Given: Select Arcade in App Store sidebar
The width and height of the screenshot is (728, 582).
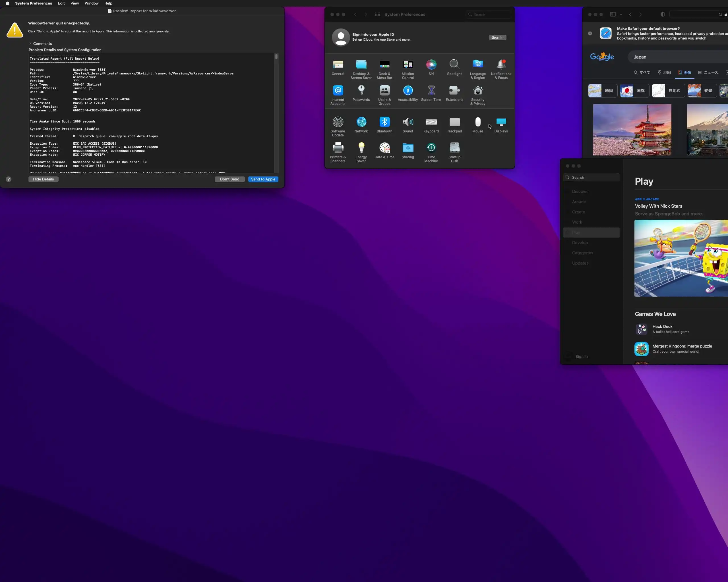Looking at the screenshot, I should (x=579, y=202).
